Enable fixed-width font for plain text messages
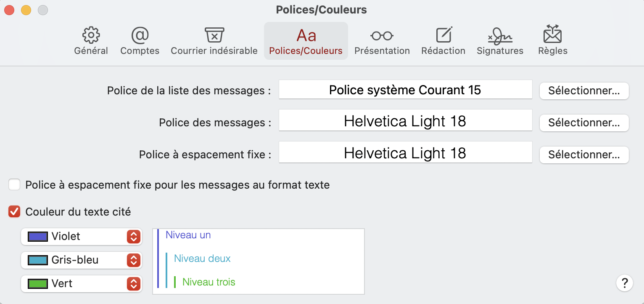The height and width of the screenshot is (304, 644). point(15,185)
